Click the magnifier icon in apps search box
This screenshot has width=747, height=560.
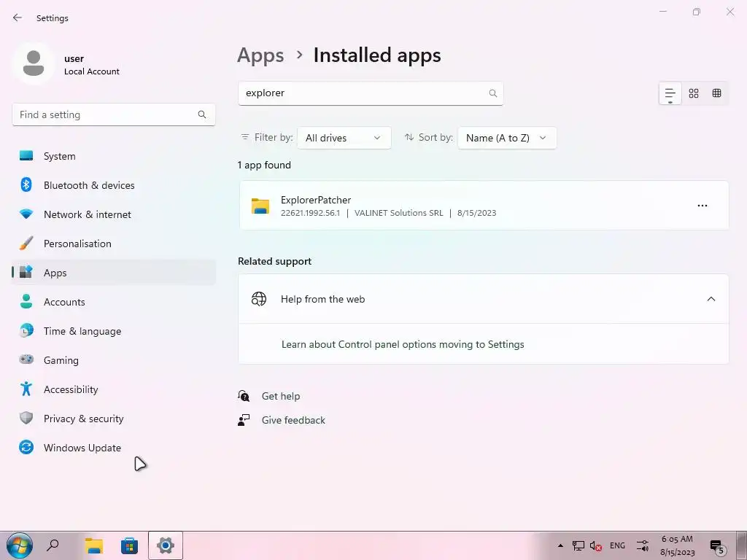[x=493, y=93]
